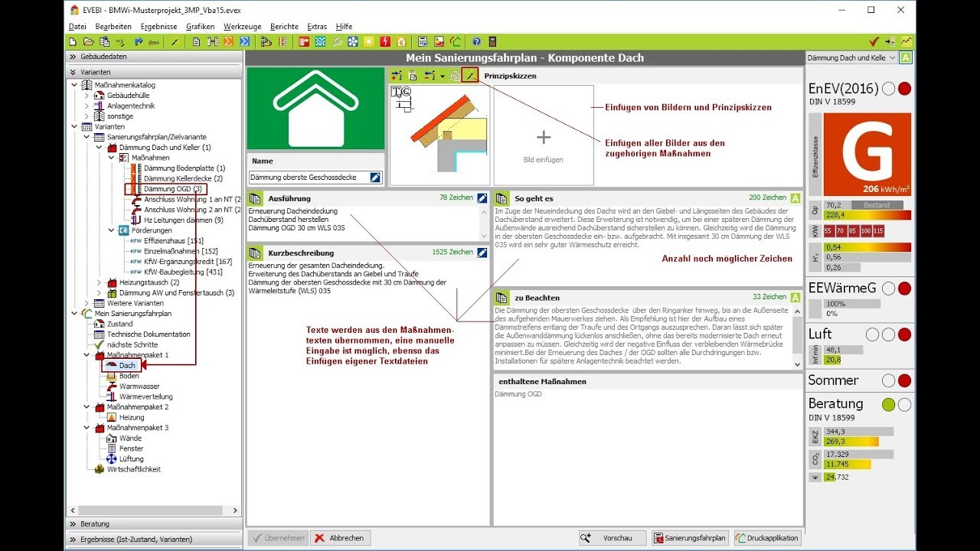Open the Berichte menu

point(284,27)
